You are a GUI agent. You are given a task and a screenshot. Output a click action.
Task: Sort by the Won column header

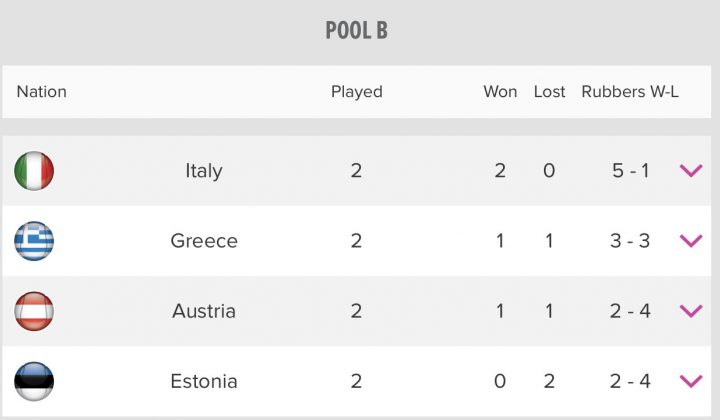coord(500,92)
